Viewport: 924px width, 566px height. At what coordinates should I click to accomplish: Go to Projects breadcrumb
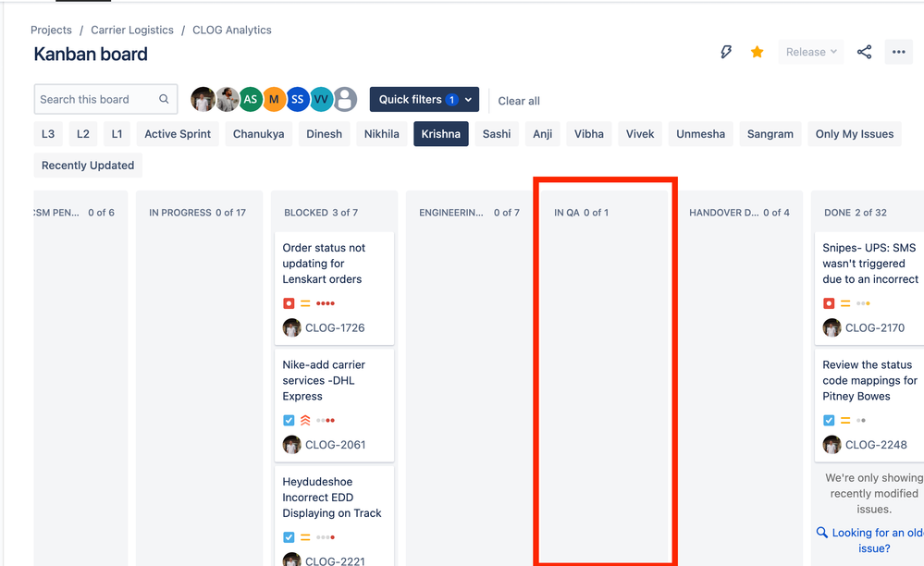(x=51, y=30)
